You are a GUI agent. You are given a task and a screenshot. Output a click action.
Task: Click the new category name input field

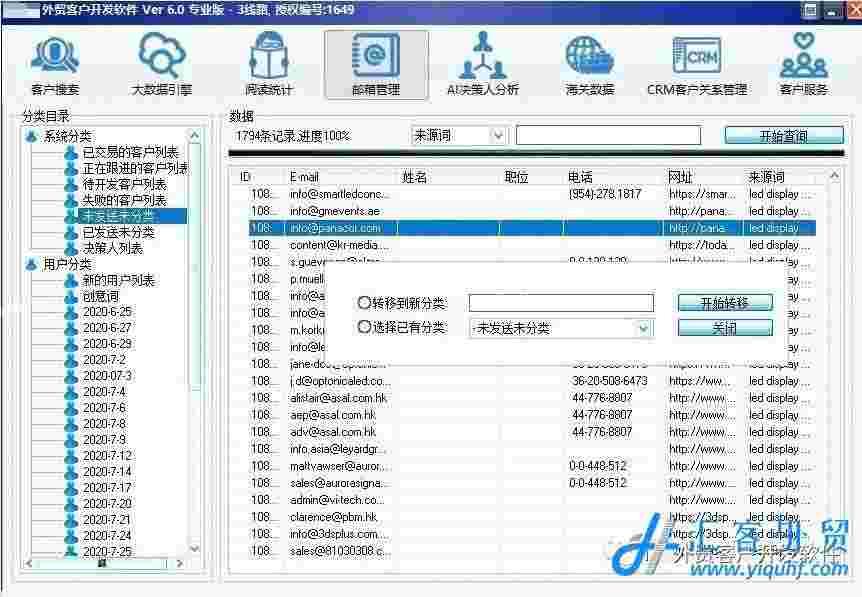click(x=561, y=303)
